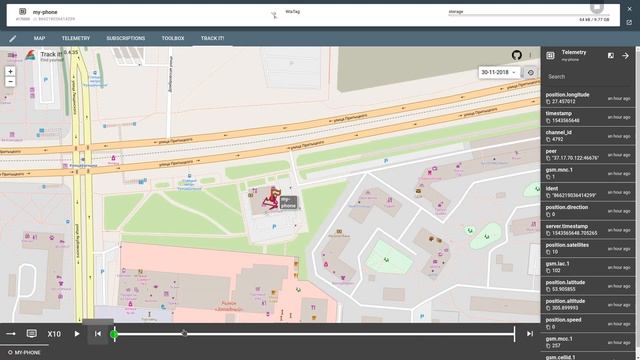Copy the ident value
The height and width of the screenshot is (360, 640).
(x=548, y=196)
